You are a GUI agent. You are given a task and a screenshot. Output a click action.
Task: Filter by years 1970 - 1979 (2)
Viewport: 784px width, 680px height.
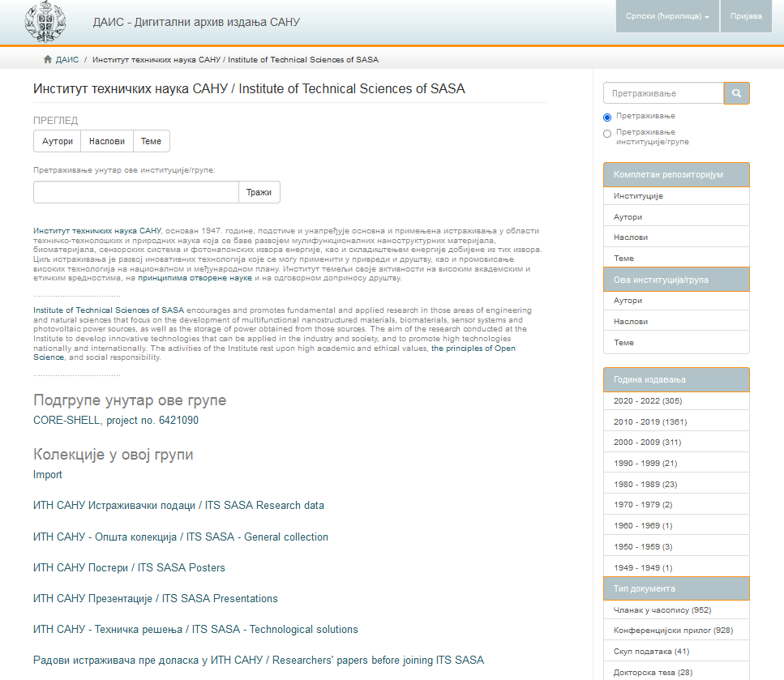tap(676, 504)
